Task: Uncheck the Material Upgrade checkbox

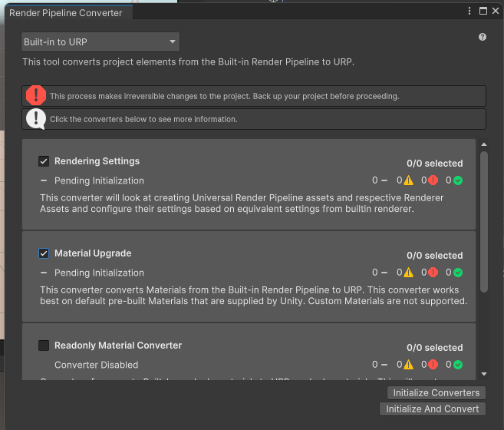Action: tap(44, 253)
